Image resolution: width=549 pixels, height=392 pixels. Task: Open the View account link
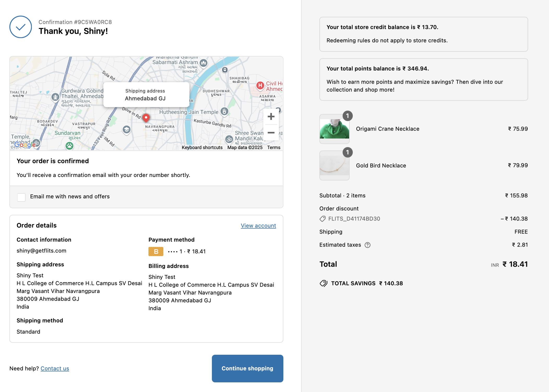(x=258, y=226)
